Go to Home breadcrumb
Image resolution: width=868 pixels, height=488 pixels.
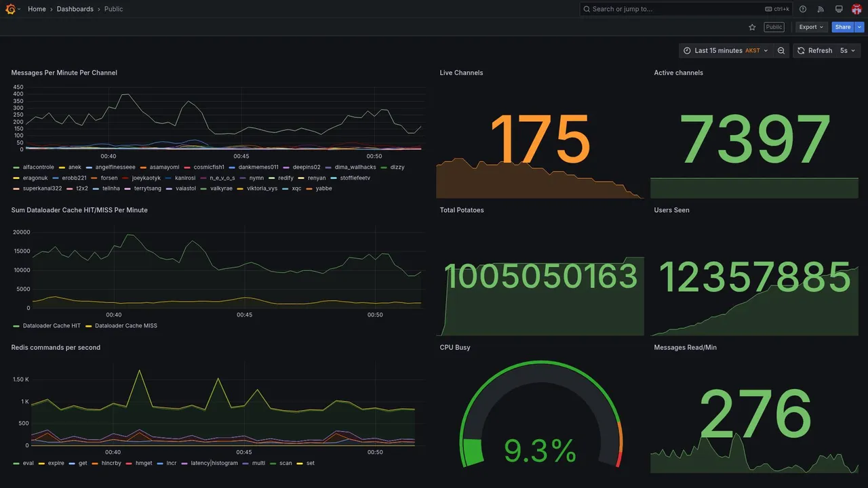pyautogui.click(x=37, y=9)
